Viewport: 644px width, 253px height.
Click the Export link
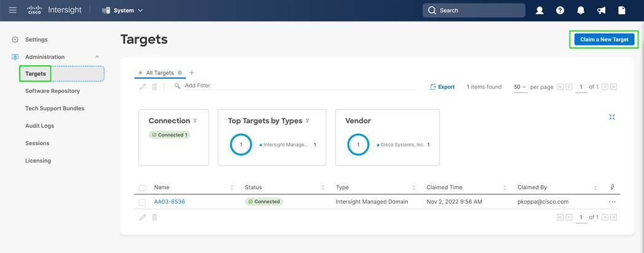tap(442, 87)
